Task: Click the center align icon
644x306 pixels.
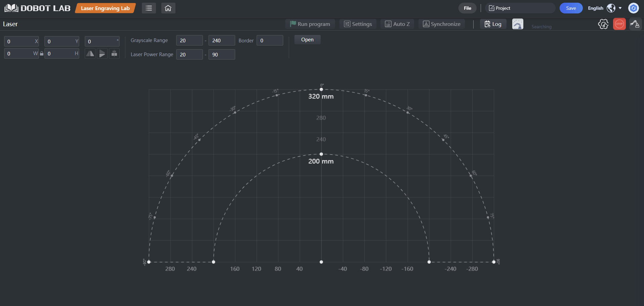Action: click(114, 53)
